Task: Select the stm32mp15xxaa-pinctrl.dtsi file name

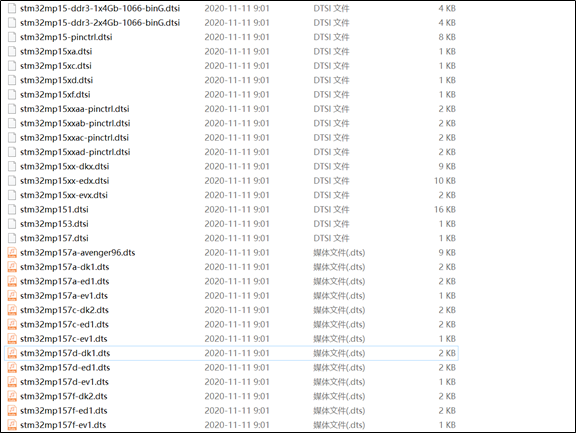Action: click(x=75, y=109)
